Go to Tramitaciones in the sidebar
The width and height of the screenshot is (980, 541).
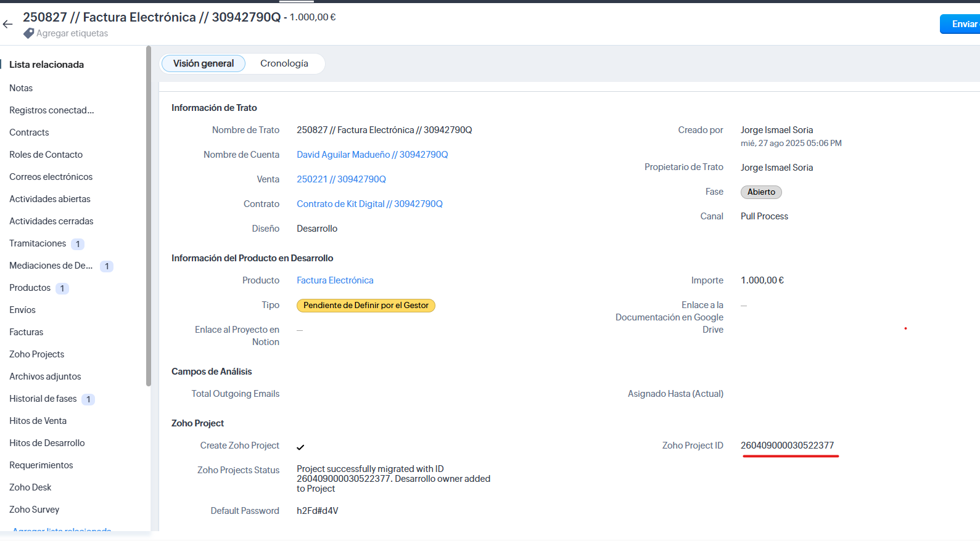(x=38, y=243)
